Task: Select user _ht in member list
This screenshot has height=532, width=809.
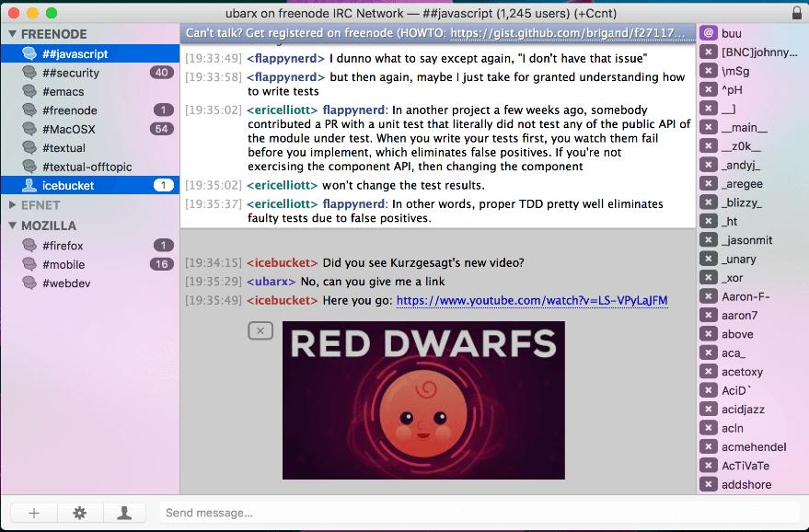Action: coord(730,222)
